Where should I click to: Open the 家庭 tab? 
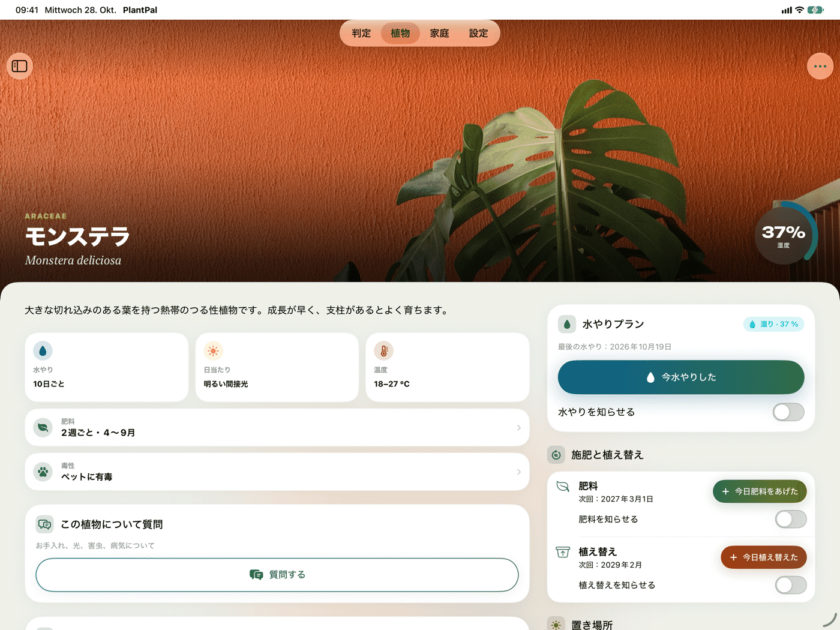[x=439, y=34]
